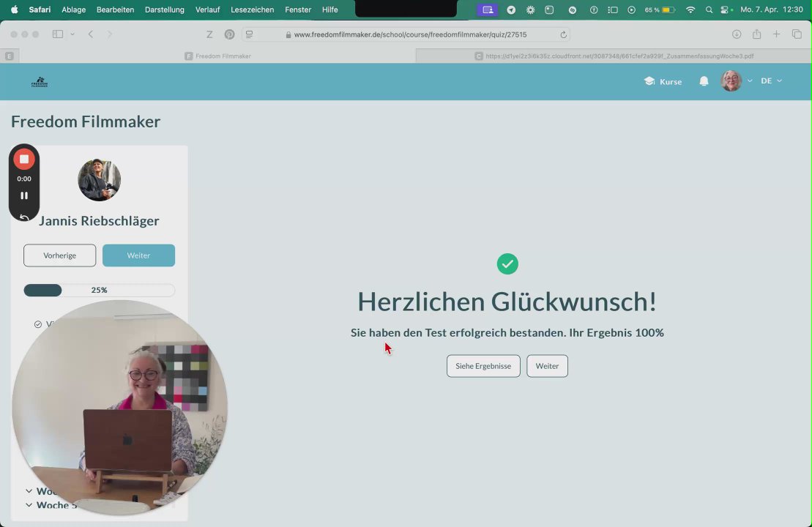Open notifications with the bell icon
The height and width of the screenshot is (527, 812).
click(x=704, y=81)
